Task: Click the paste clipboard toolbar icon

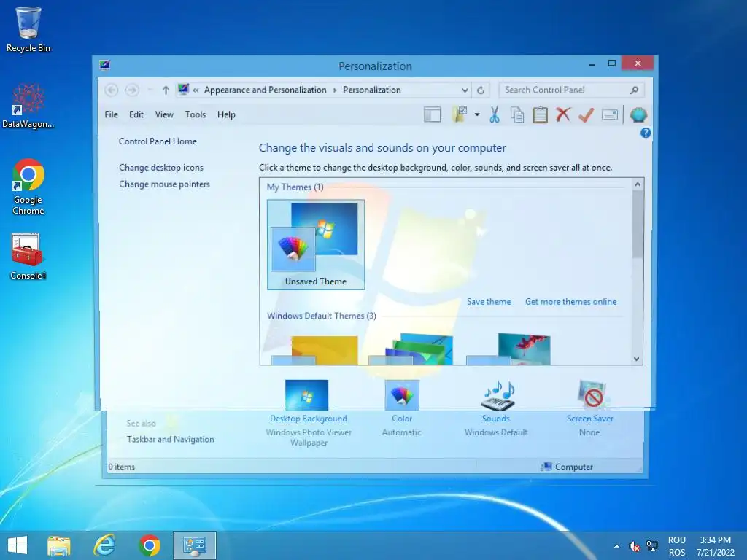Action: click(540, 114)
